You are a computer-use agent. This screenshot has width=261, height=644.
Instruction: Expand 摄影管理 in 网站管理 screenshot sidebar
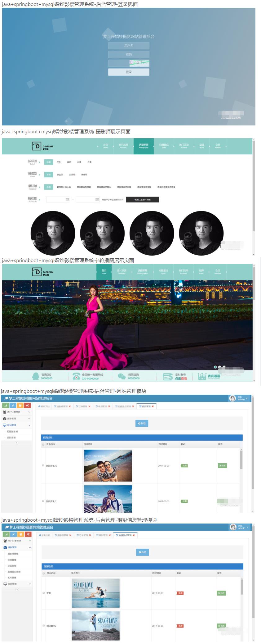16,419
